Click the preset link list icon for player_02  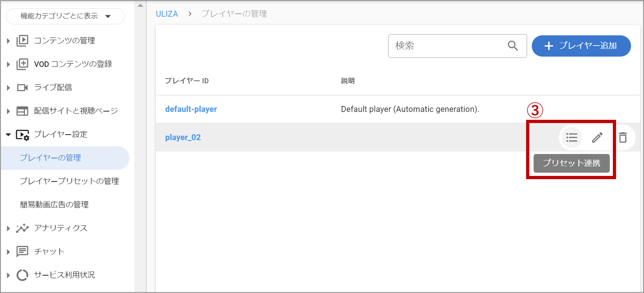click(x=571, y=137)
